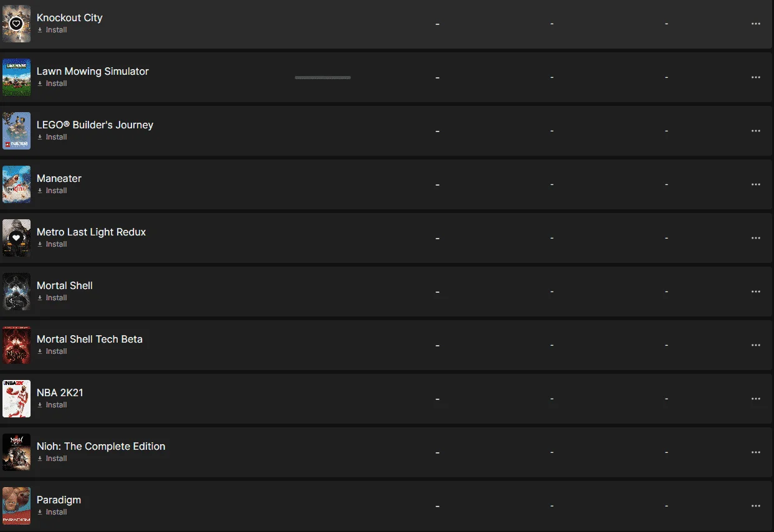This screenshot has height=532, width=774.
Task: Click the Install download icon under Lawn Mowing Simulator
Action: (x=40, y=83)
